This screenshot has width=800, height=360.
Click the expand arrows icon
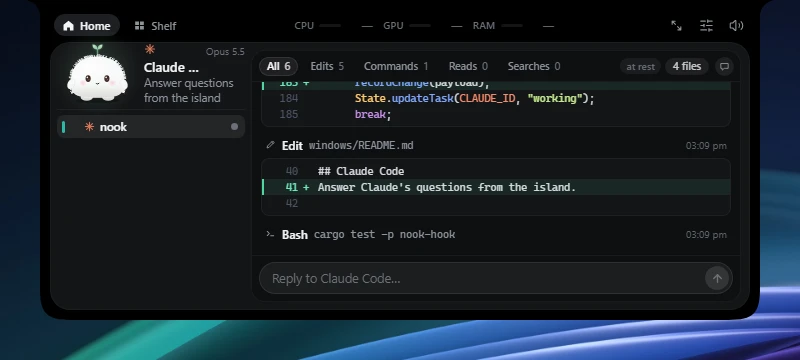pyautogui.click(x=676, y=25)
